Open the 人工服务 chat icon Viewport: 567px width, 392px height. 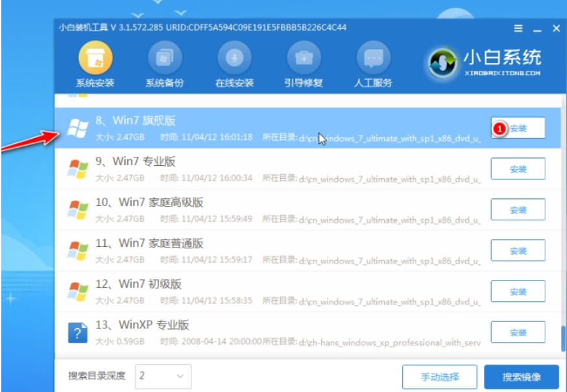click(x=374, y=58)
